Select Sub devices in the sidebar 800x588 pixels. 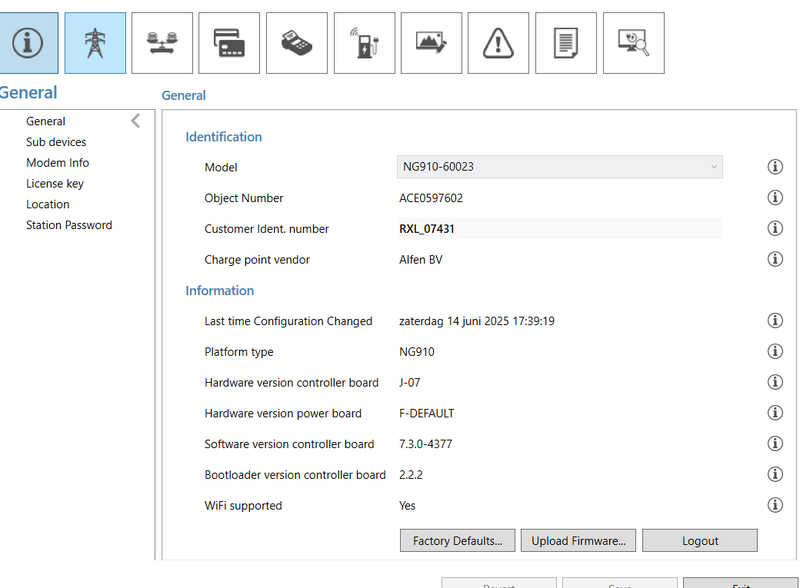tap(56, 142)
